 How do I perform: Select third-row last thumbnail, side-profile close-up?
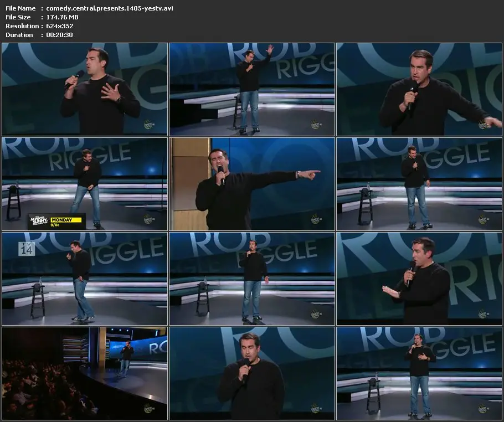click(419, 279)
